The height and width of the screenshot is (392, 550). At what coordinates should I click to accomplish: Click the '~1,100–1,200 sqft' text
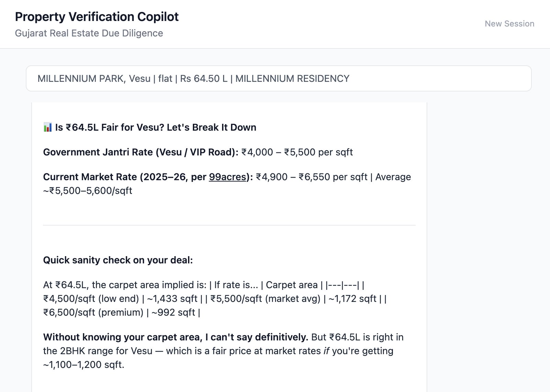pos(84,365)
